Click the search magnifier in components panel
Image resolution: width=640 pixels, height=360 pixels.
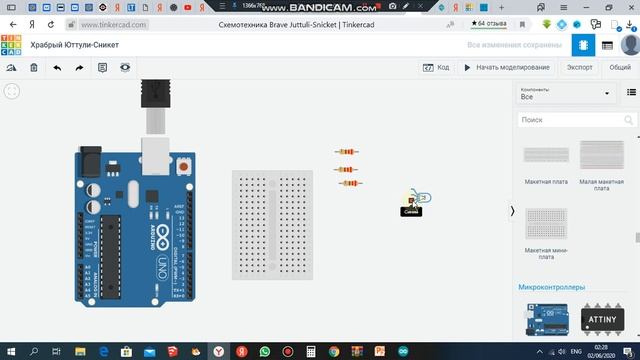[x=629, y=120]
